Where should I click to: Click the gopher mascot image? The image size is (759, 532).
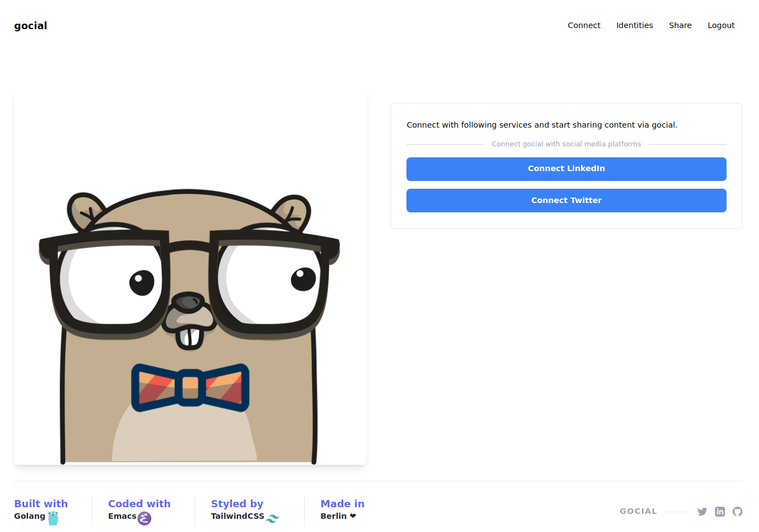(x=190, y=278)
